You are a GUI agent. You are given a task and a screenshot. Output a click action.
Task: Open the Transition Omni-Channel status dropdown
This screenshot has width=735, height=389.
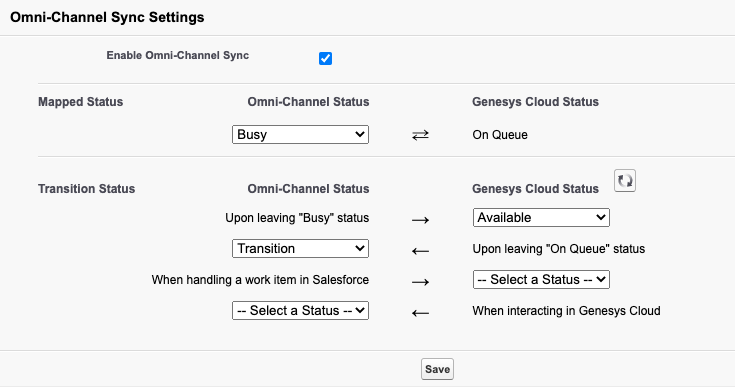(300, 248)
